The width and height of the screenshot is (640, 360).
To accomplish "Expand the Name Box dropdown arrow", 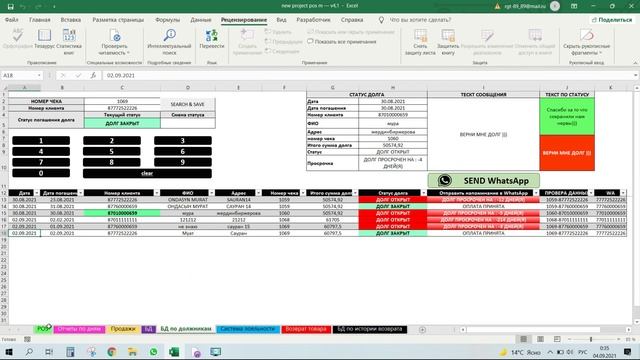I will (x=39, y=75).
